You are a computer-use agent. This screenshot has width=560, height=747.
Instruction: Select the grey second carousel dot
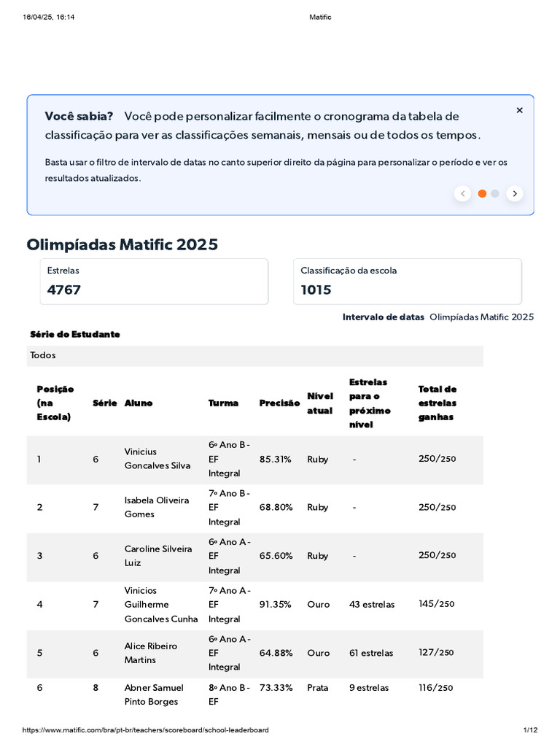[x=495, y=193]
